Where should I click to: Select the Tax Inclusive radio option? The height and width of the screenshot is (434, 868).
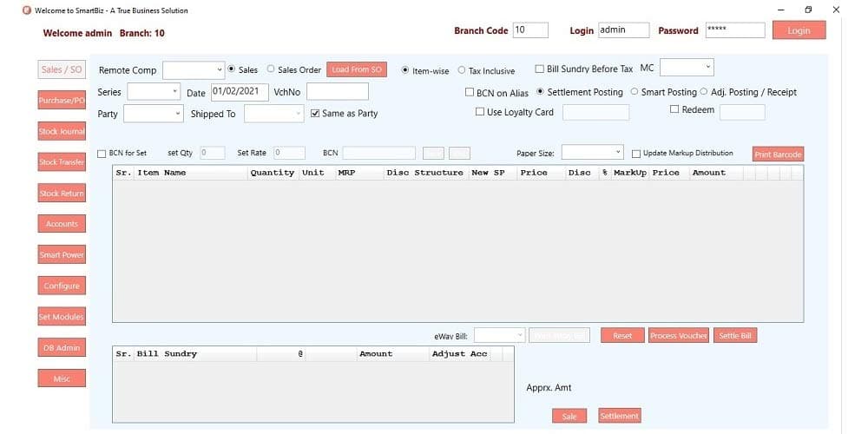click(462, 70)
